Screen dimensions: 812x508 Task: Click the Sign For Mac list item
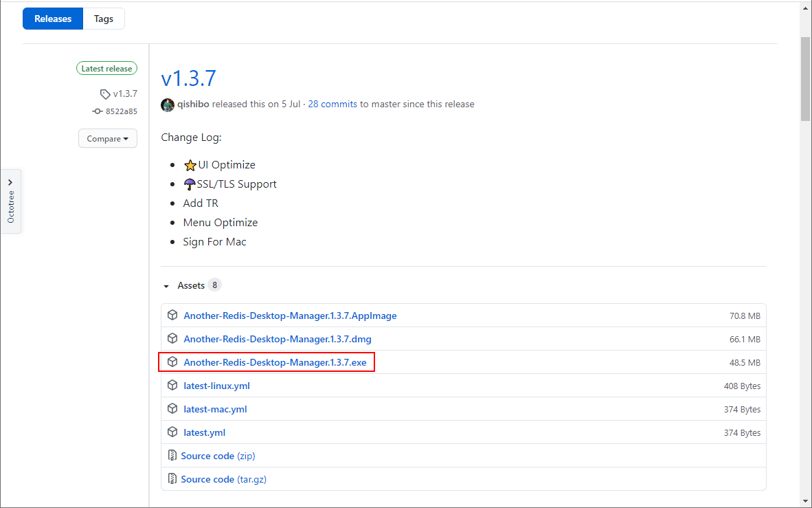click(x=215, y=241)
